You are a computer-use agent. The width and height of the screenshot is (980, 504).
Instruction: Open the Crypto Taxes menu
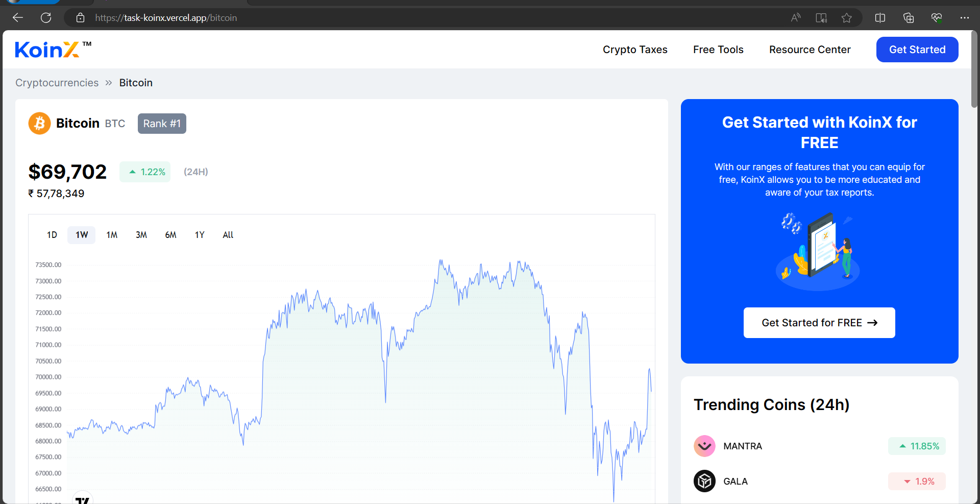pyautogui.click(x=635, y=50)
